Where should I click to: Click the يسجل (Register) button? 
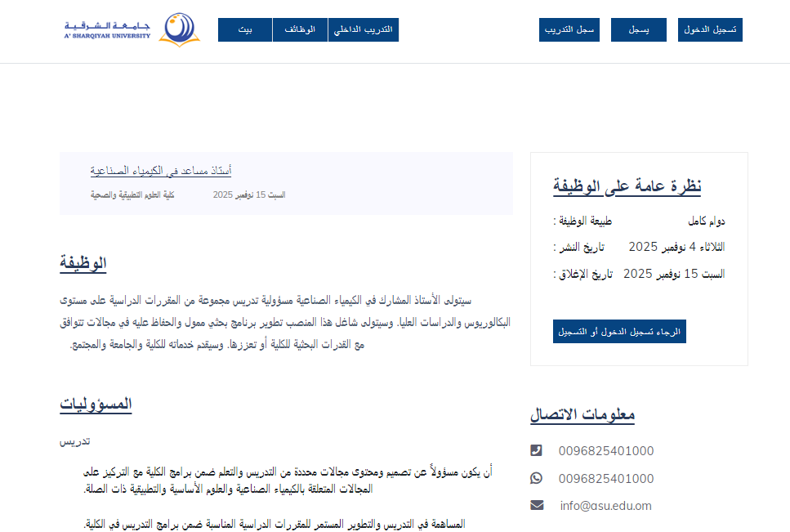(x=639, y=29)
